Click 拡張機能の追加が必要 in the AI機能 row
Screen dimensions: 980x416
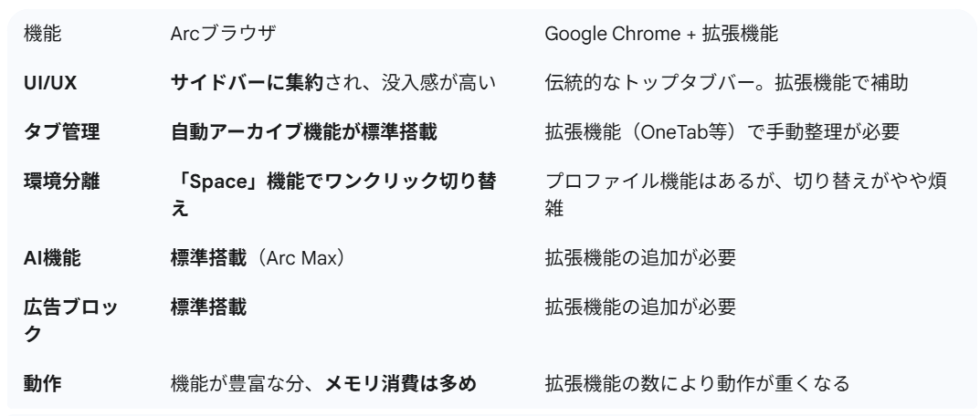[639, 260]
